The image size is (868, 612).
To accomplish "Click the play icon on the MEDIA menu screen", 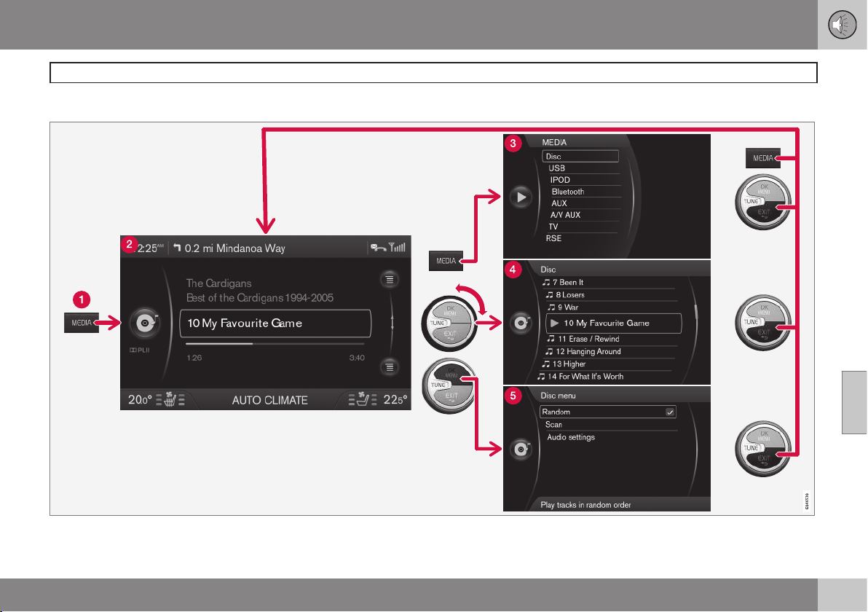I will [x=521, y=197].
